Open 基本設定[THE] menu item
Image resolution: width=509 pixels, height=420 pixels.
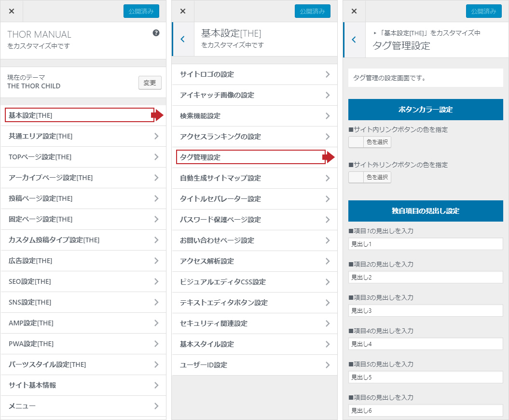80,115
